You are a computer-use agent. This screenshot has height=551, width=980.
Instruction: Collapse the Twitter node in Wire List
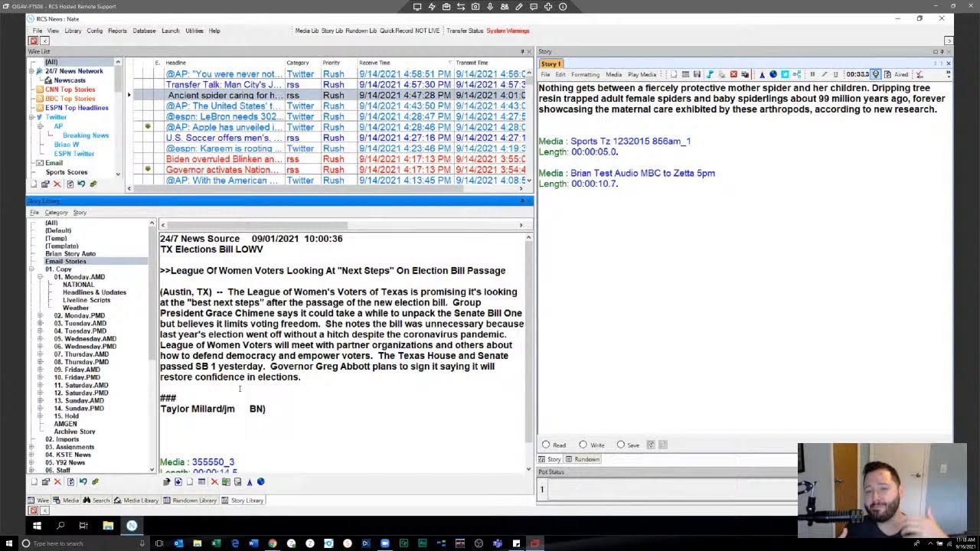(x=31, y=117)
